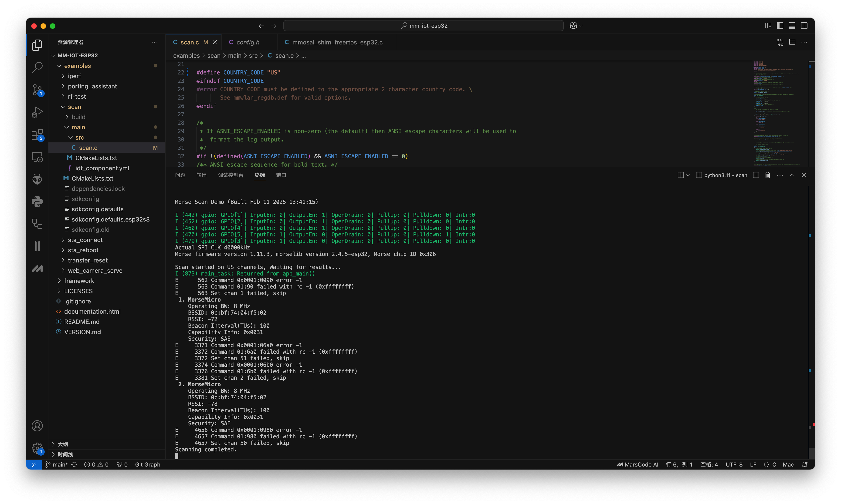This screenshot has height=504, width=841.
Task: Open PlatformIO alien head icon
Action: click(x=37, y=179)
